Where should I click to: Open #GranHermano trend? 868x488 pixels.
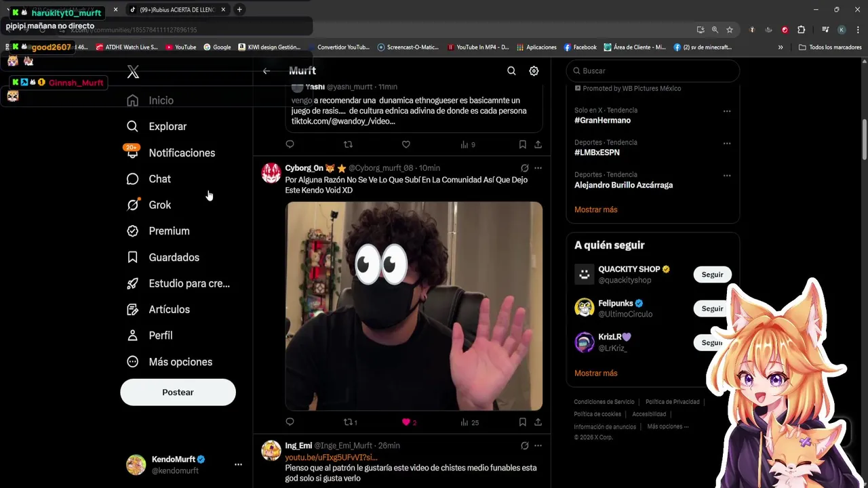coord(602,121)
